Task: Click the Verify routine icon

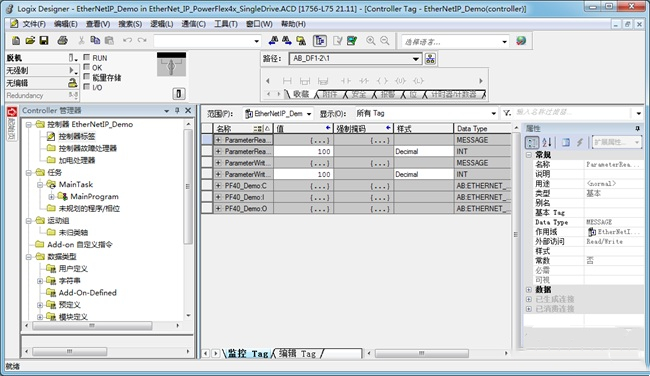Action: pos(338,41)
